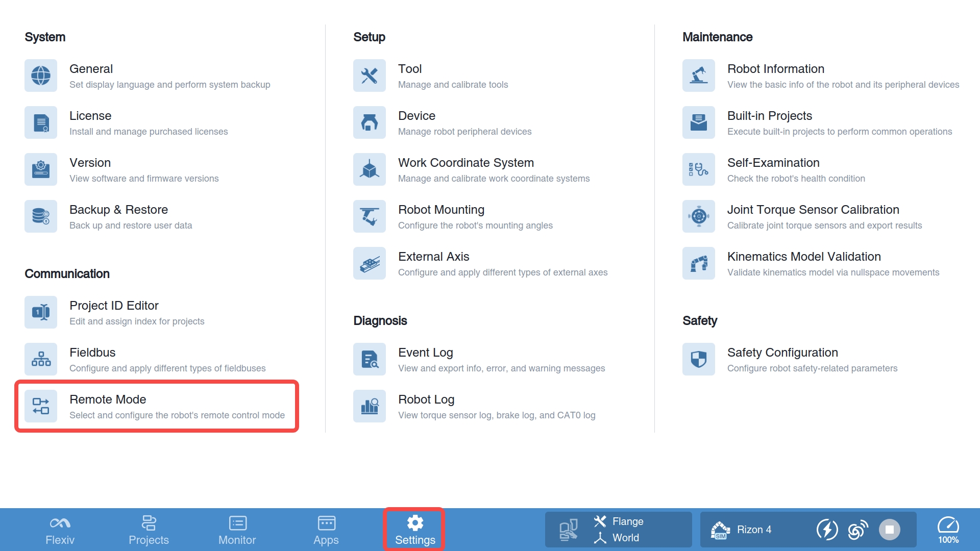Click the Flange tool label
Screen dimensions: 980x551
[628, 521]
